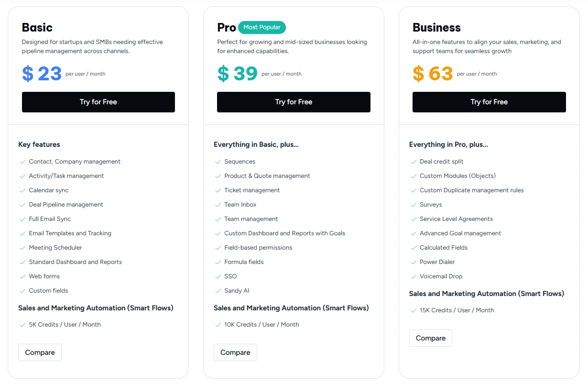
Task: Click the $ 63 Business price
Action: [433, 74]
